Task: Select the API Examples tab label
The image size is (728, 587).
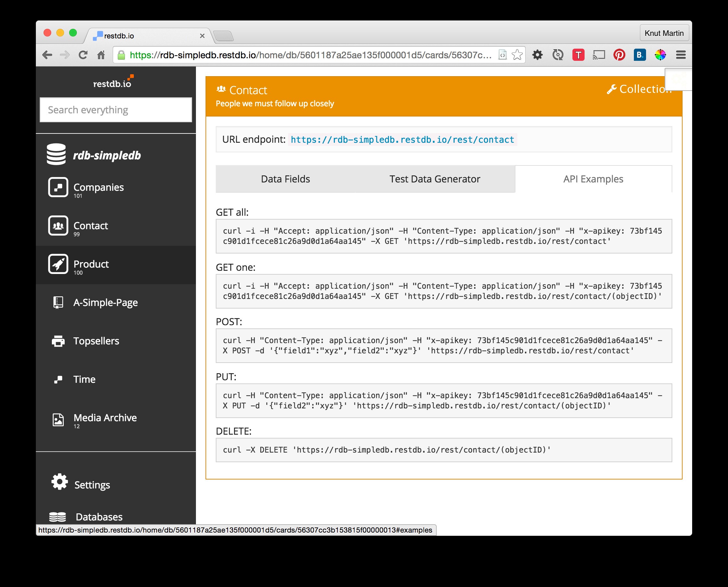Action: [593, 179]
